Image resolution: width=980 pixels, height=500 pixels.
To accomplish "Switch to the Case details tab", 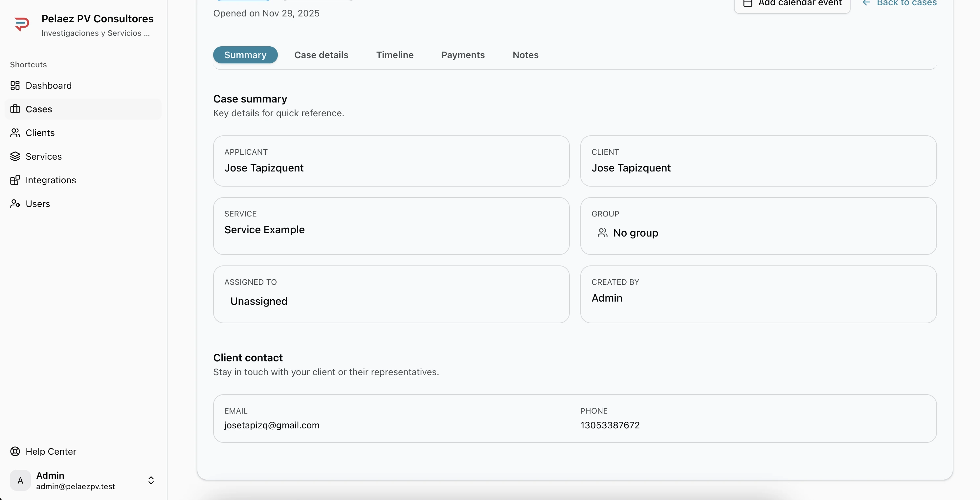I will tap(321, 55).
